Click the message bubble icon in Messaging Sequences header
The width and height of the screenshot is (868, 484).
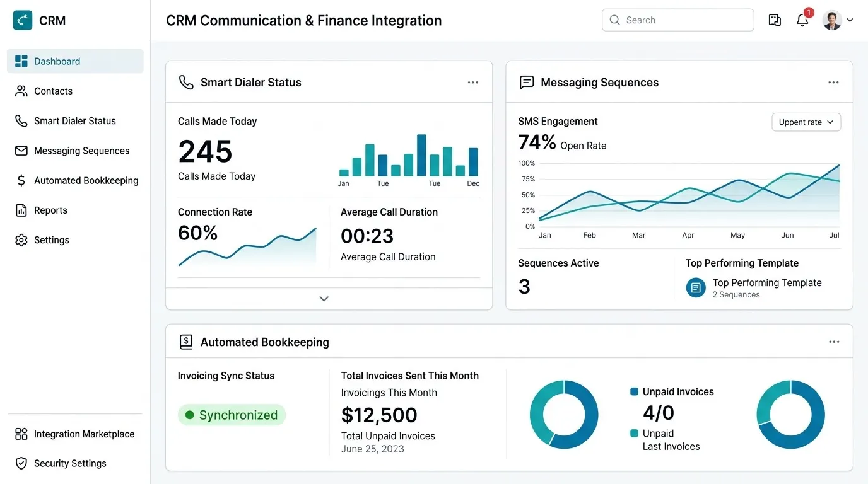click(x=527, y=83)
